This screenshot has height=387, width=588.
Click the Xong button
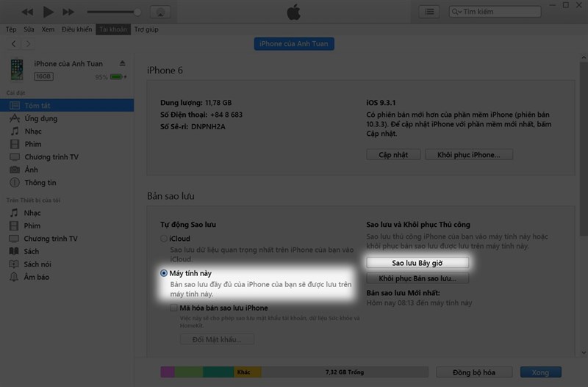[540, 372]
